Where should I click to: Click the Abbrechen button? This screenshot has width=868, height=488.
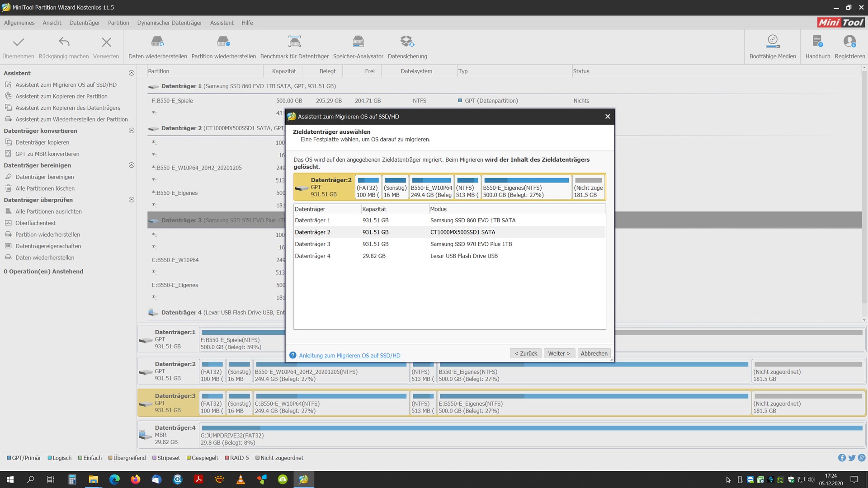click(594, 353)
